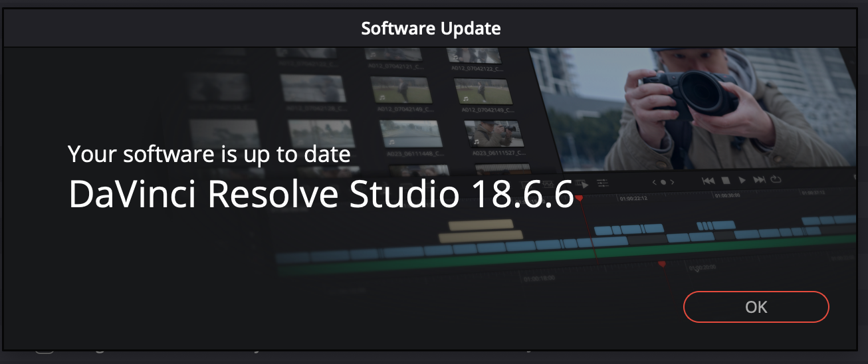
Task: Click the OK button
Action: tap(756, 307)
